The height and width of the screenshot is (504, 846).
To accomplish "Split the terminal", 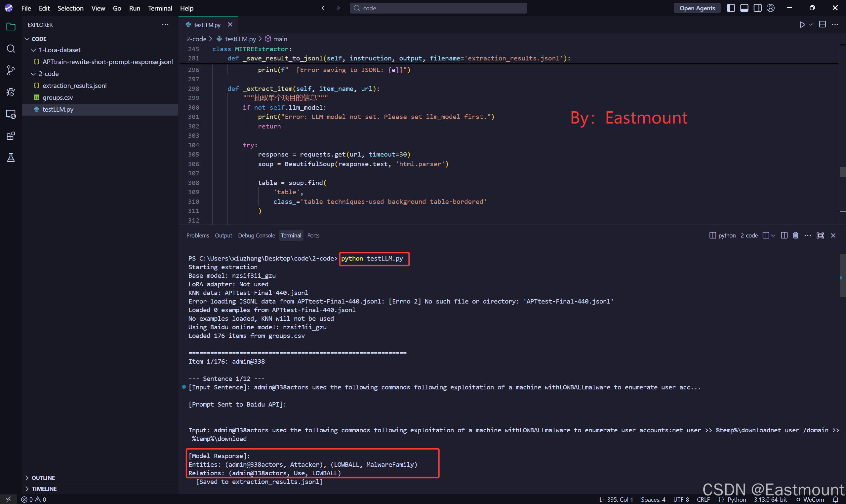I will 784,235.
